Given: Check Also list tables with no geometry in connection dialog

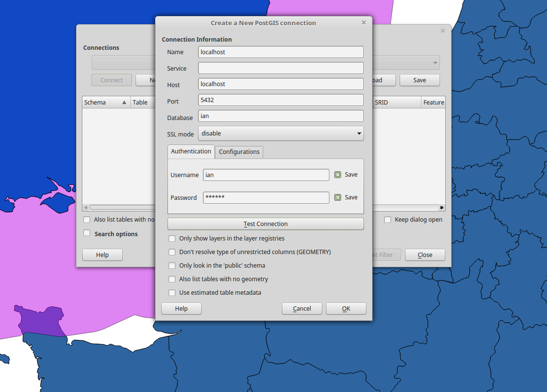Looking at the screenshot, I should click(x=172, y=279).
